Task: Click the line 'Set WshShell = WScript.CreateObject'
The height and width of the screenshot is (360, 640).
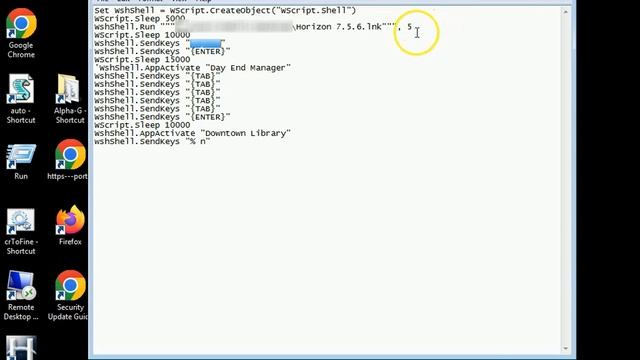Action: [225, 10]
